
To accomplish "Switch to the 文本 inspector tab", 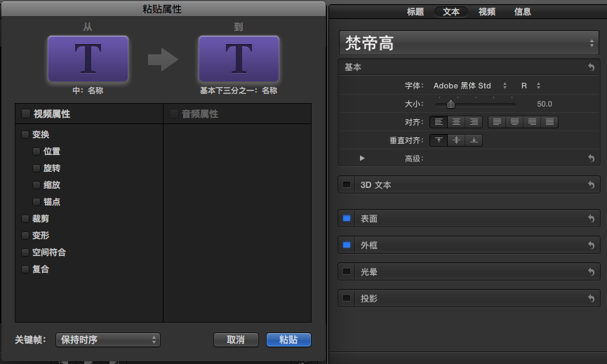I will coord(451,12).
